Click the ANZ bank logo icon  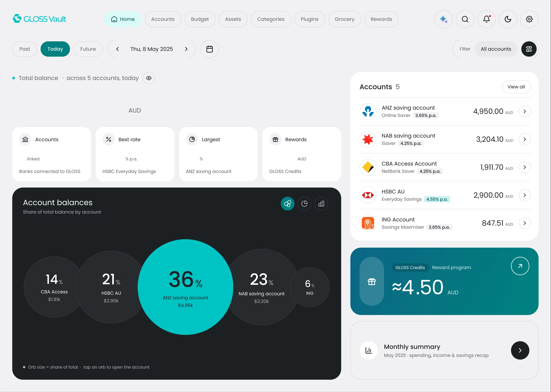click(x=368, y=112)
